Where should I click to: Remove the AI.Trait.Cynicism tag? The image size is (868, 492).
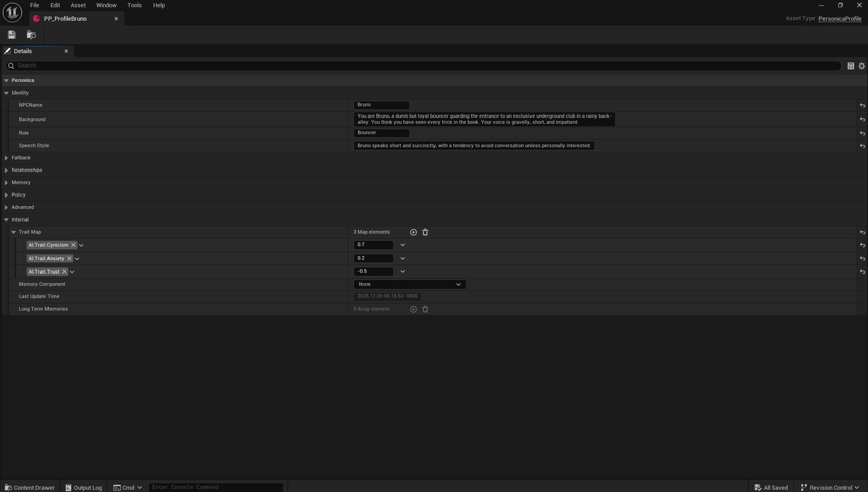[x=73, y=245]
